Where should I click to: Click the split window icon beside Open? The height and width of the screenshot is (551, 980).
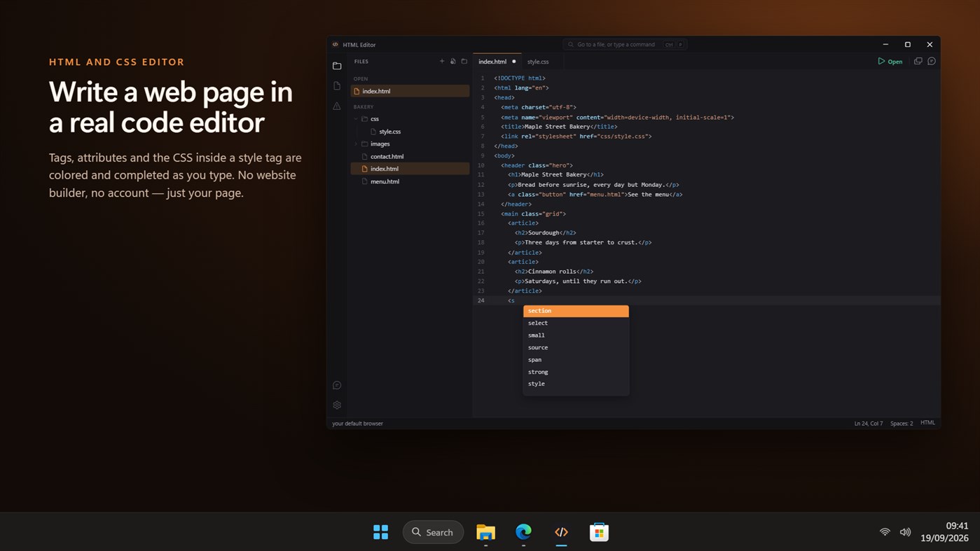pyautogui.click(x=918, y=62)
